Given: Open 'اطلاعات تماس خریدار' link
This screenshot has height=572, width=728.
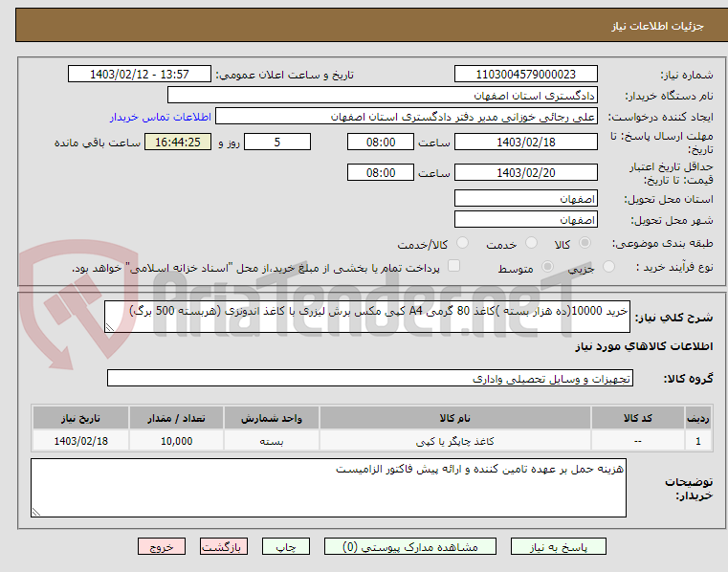Looking at the screenshot, I should pyautogui.click(x=161, y=117).
